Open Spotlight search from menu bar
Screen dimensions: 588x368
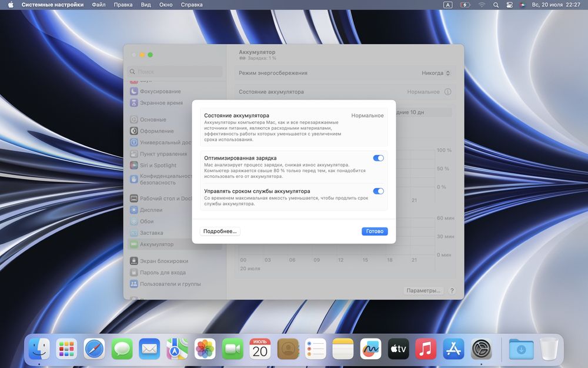coord(496,5)
